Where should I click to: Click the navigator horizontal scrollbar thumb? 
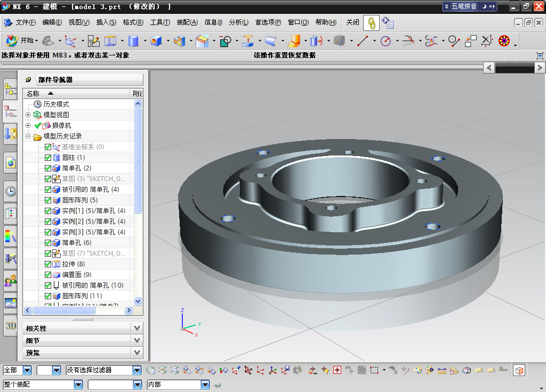click(64, 311)
